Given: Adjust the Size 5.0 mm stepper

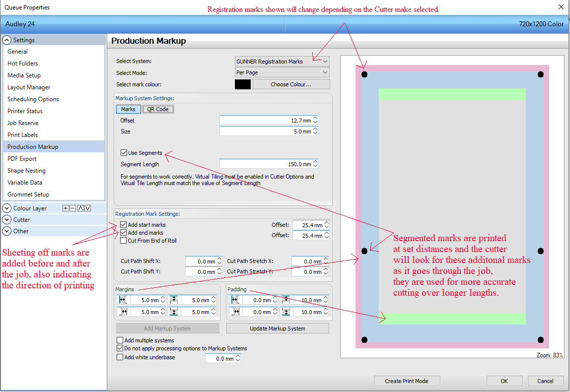Looking at the screenshot, I should [x=315, y=131].
